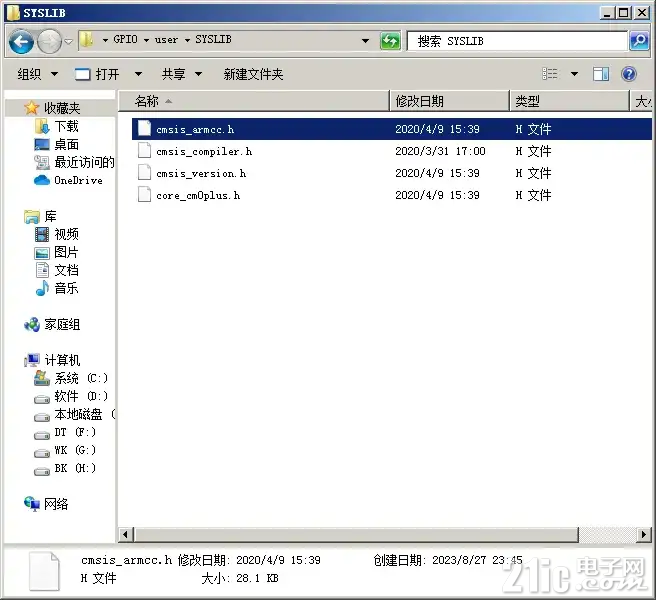Image resolution: width=656 pixels, height=600 pixels.
Task: Expand arrow before GPIO in address bar
Action: (105, 40)
